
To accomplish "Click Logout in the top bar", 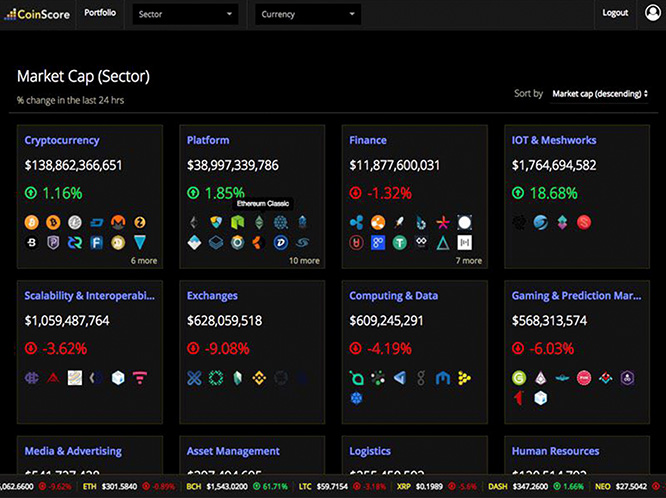I will 615,13.
